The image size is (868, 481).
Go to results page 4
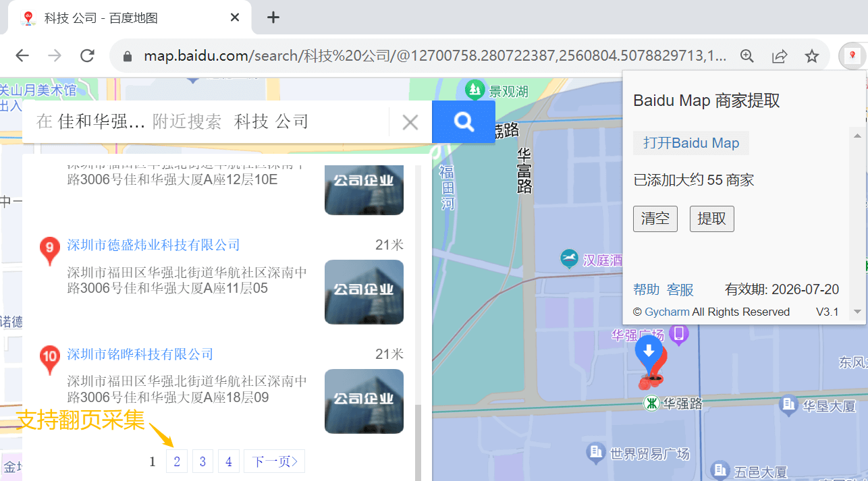coord(229,461)
